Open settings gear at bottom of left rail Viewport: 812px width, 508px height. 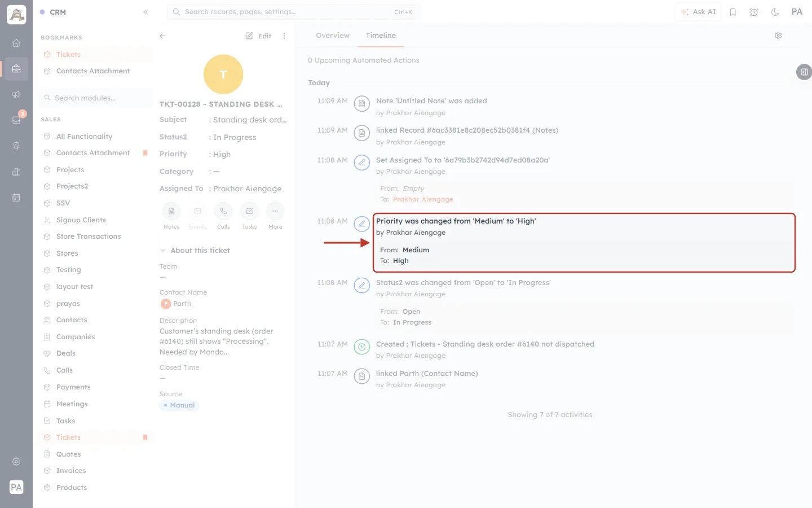16,461
